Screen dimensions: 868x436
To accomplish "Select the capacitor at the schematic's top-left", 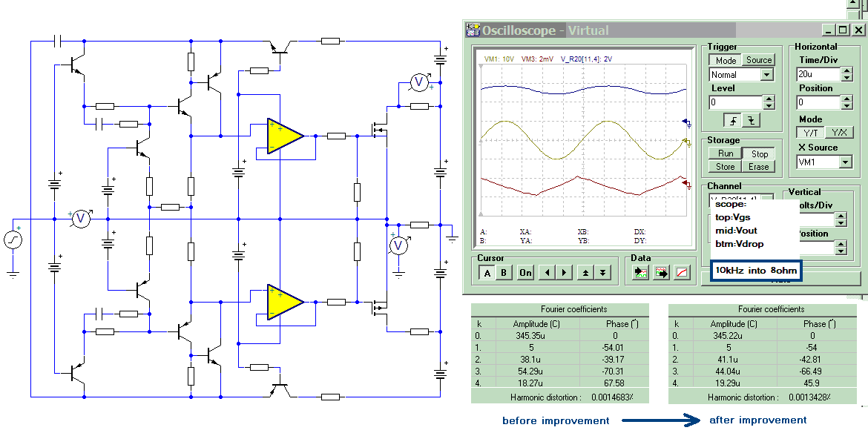I will [58, 40].
